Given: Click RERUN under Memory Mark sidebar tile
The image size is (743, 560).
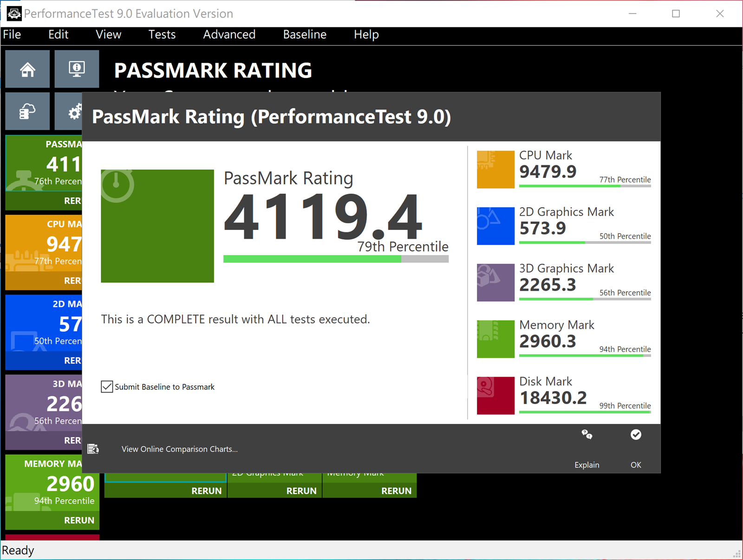Looking at the screenshot, I should pos(79,520).
